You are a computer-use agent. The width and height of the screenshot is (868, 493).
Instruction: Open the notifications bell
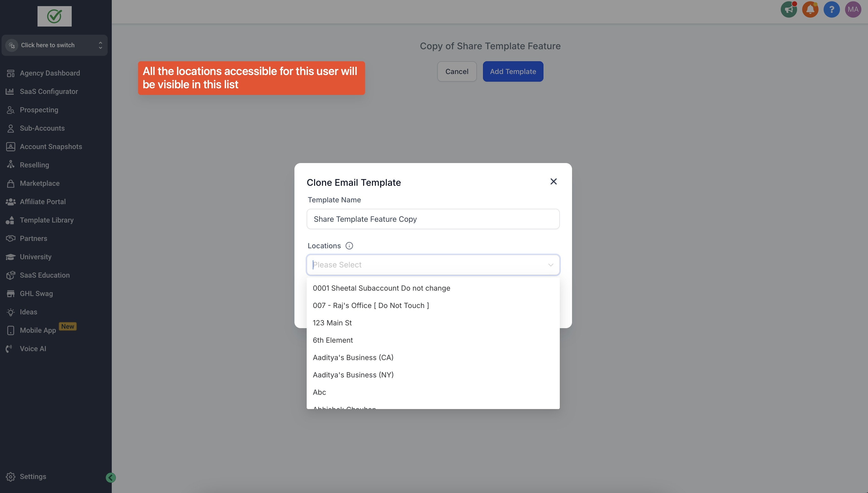[810, 9]
